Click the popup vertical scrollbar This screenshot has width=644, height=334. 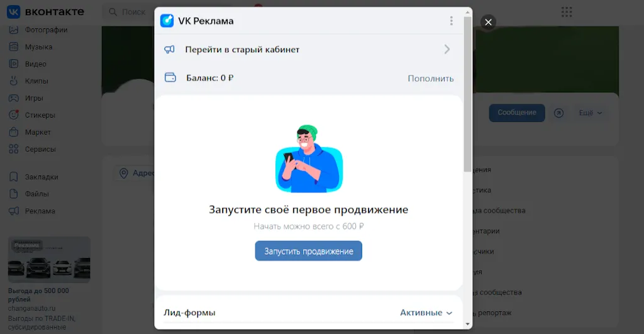467,94
